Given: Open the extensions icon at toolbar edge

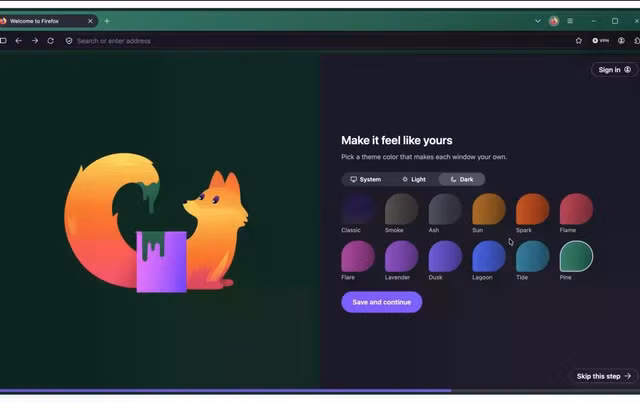Looking at the screenshot, I should pyautogui.click(x=637, y=40).
